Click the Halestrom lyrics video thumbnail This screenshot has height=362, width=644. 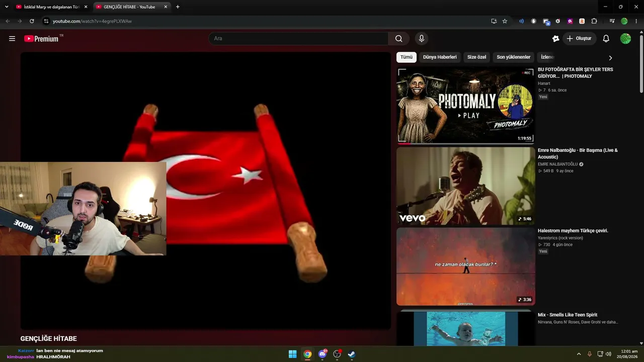click(x=465, y=266)
